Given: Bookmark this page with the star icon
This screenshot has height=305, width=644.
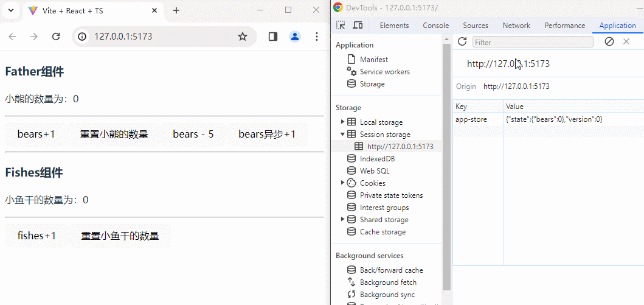Looking at the screenshot, I should point(243,37).
